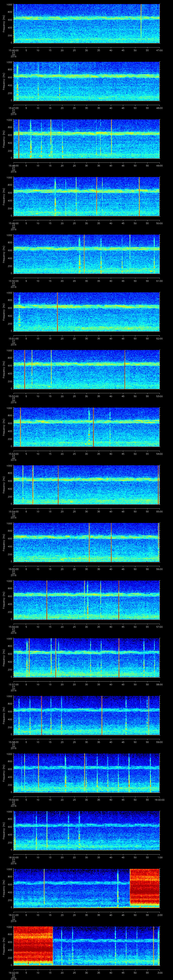Select the spectrogram panel starting at 15:46:00

click(86, 24)
